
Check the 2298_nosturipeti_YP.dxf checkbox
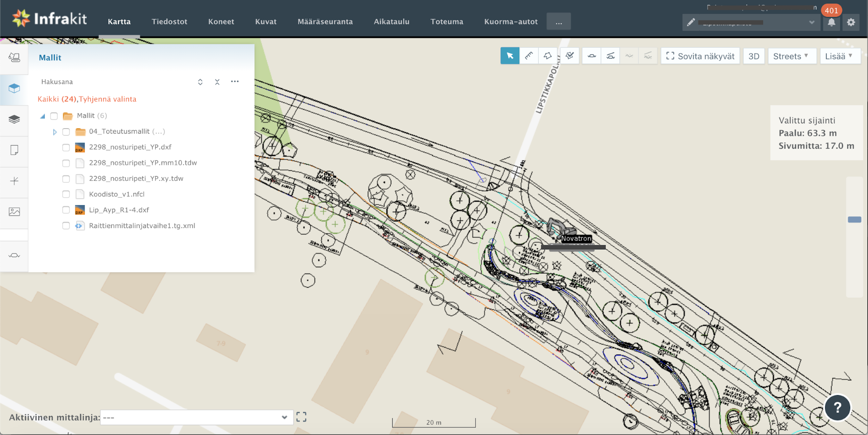pyautogui.click(x=66, y=147)
